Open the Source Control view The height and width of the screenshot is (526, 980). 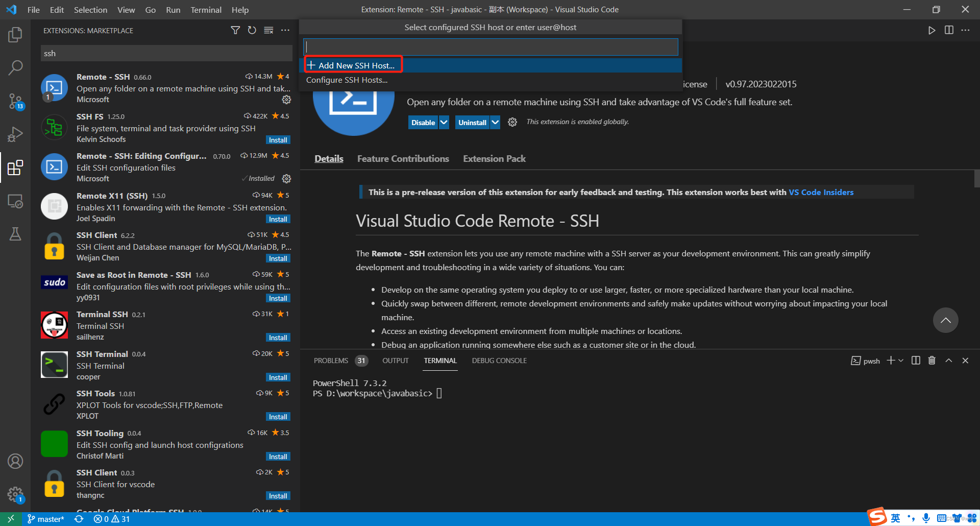15,101
